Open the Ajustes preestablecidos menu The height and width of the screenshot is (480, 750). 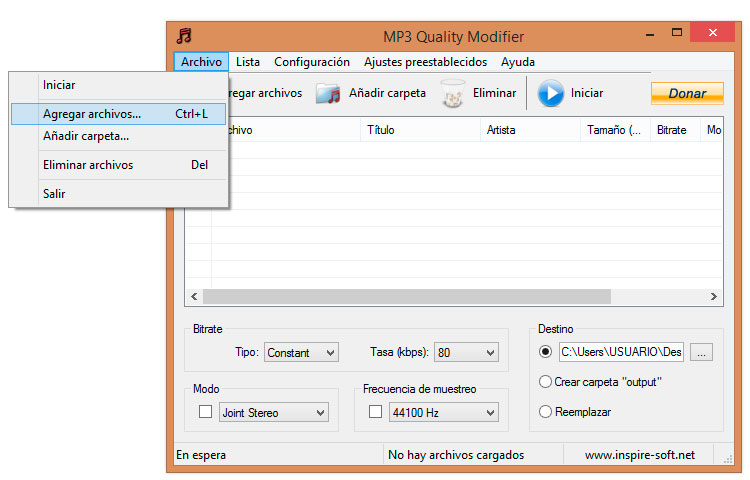point(425,62)
